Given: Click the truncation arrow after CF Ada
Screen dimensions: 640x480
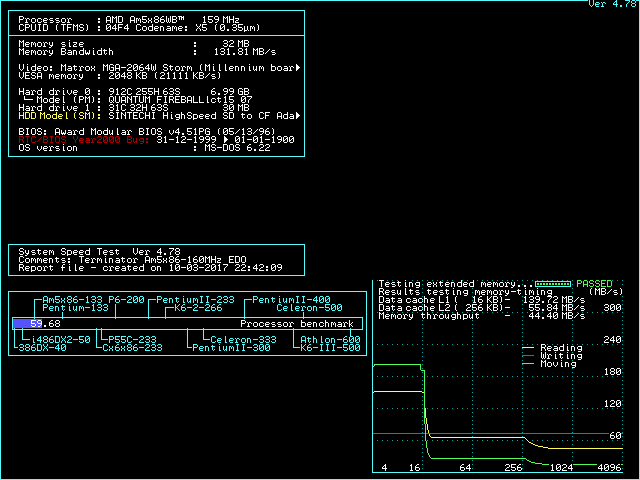Looking at the screenshot, I should [298, 116].
